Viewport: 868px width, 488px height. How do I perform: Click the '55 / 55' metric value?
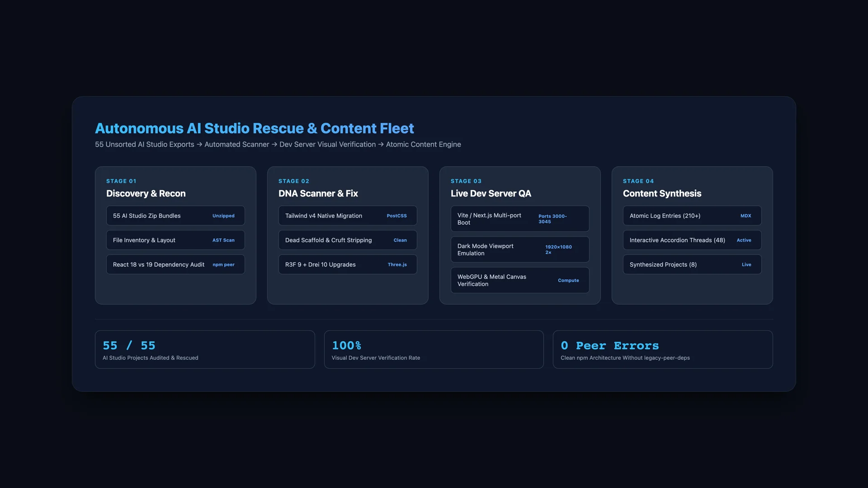(129, 346)
